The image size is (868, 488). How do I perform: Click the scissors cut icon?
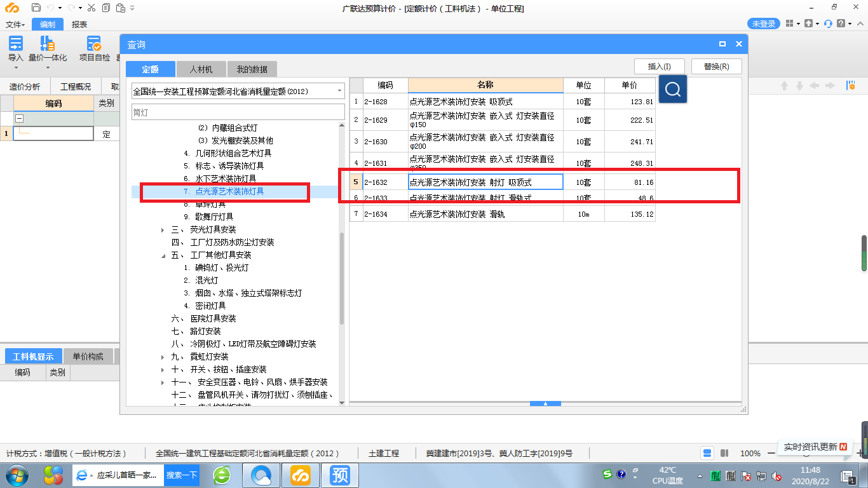(92, 8)
